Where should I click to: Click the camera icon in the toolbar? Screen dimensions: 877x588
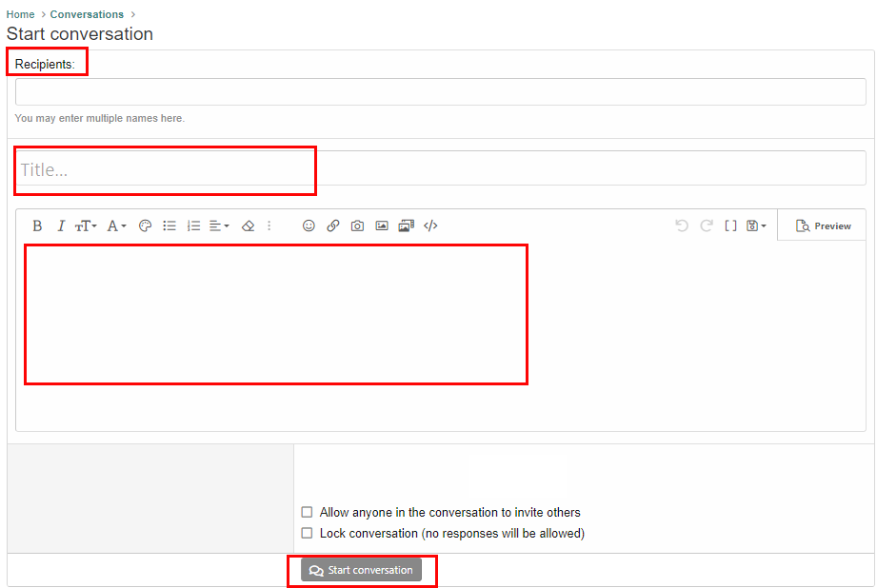pos(357,225)
